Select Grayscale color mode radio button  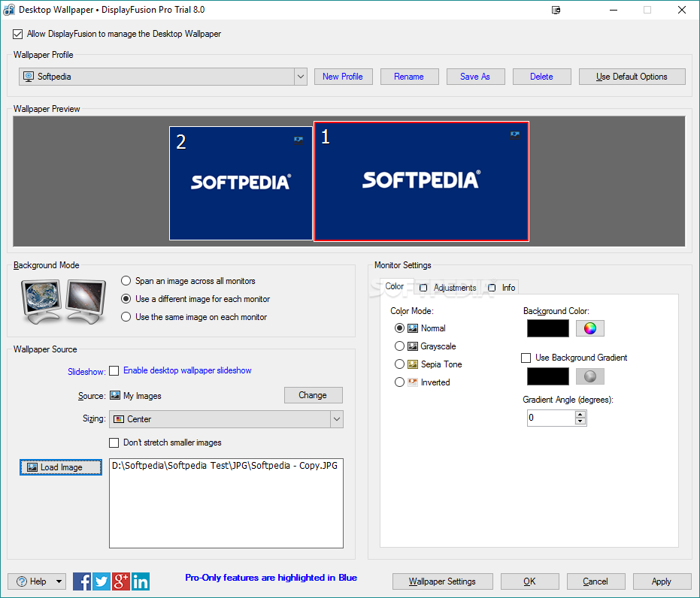pyautogui.click(x=399, y=346)
